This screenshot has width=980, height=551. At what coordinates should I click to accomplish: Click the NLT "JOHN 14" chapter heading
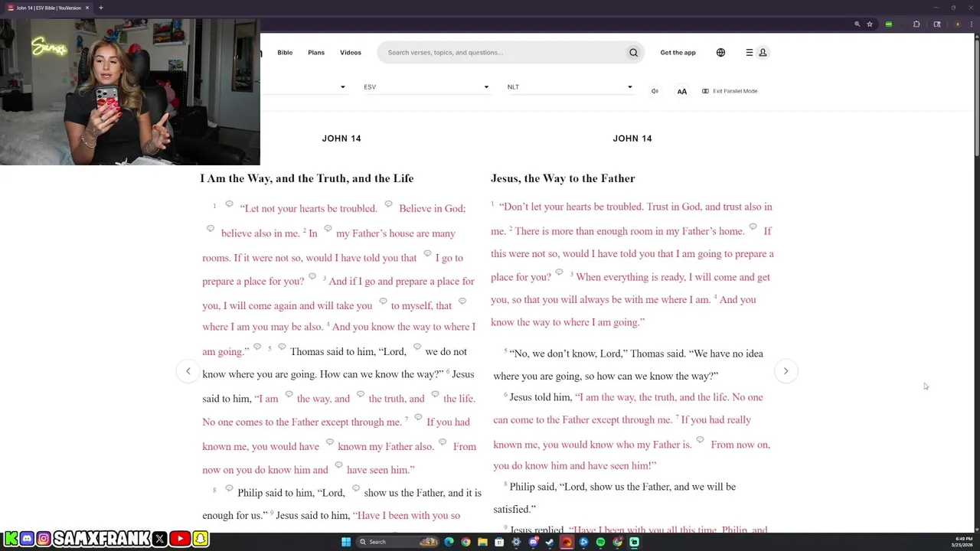[632, 139]
